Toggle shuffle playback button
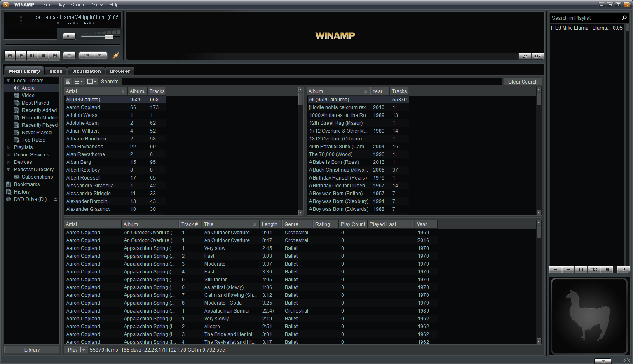Image resolution: width=633 pixels, height=364 pixels. click(x=87, y=55)
